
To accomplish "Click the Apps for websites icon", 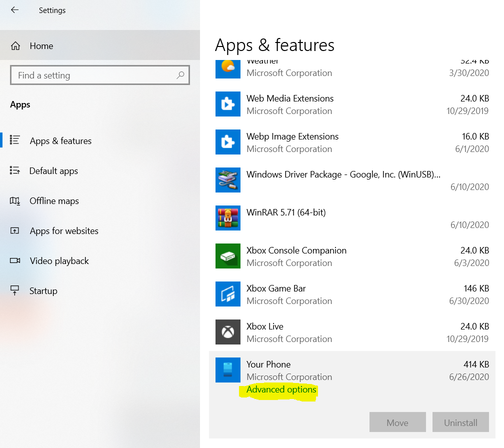I will pos(15,230).
